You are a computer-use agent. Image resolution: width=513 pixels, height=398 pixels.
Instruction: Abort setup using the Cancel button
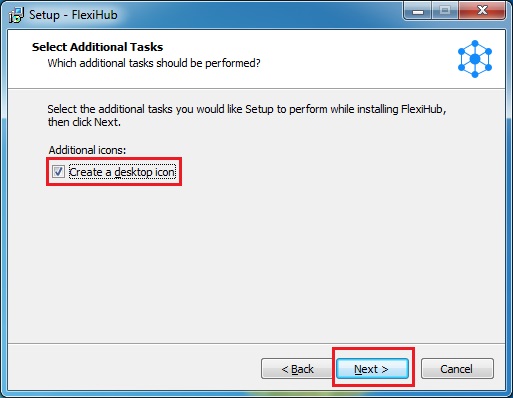point(457,369)
